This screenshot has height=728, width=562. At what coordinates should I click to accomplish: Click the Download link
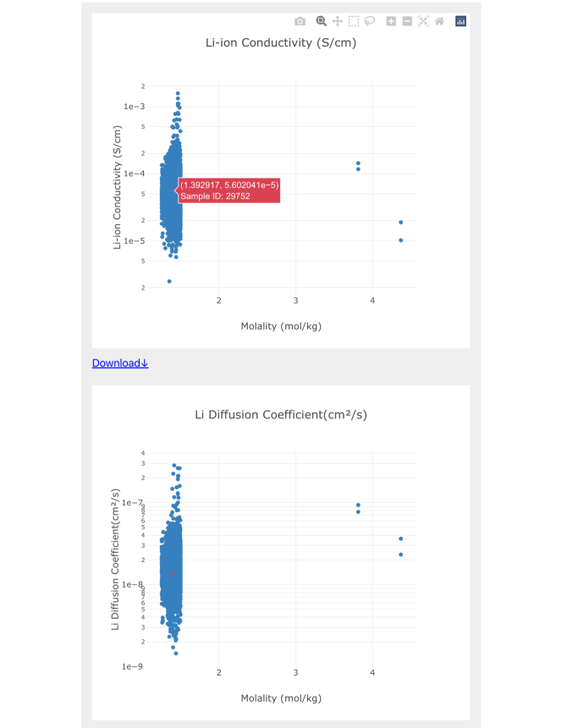tap(120, 363)
